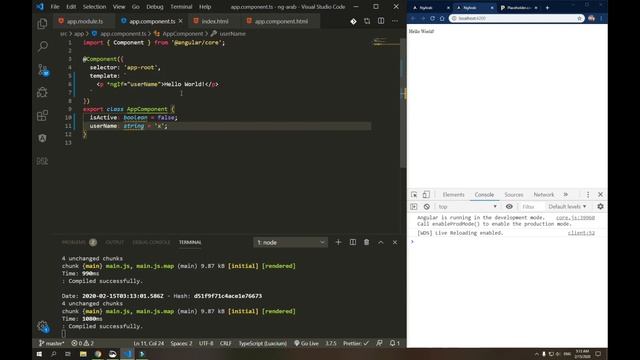
Task: Switch to DevTools Elements tab
Action: pos(453,195)
